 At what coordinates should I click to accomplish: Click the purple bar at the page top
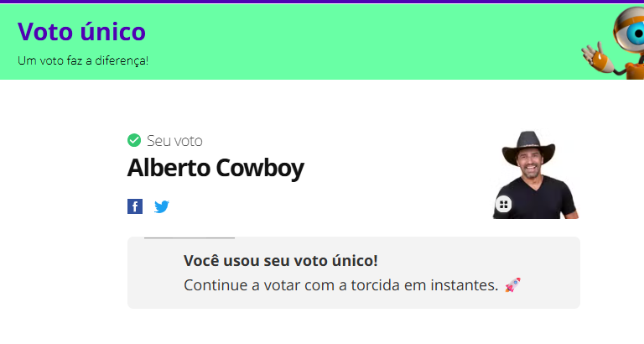tap(322, 2)
